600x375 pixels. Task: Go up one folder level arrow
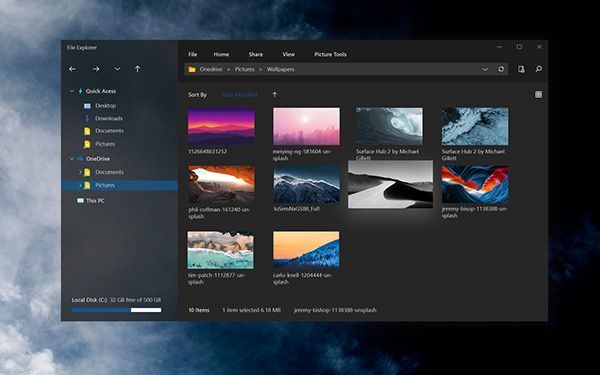[x=137, y=69]
